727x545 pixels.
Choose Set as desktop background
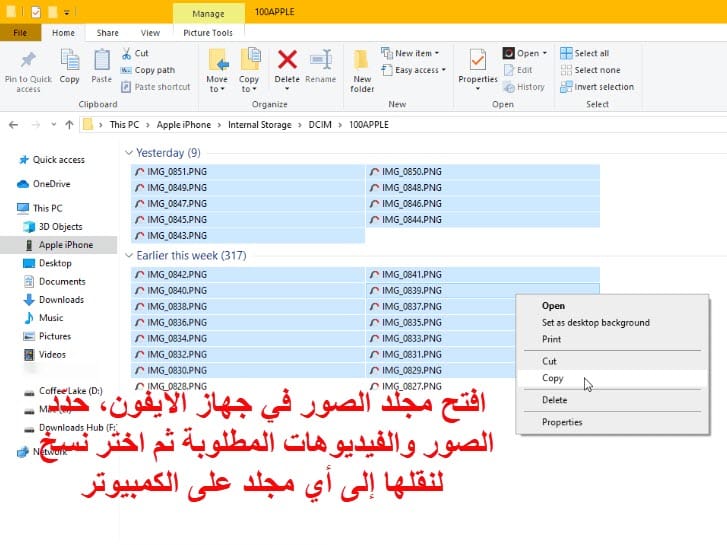point(612,322)
